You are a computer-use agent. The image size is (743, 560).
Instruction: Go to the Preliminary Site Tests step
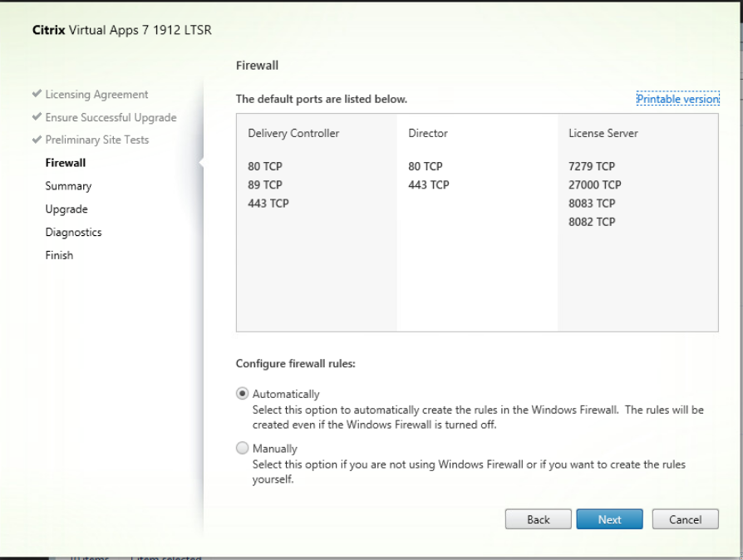97,140
